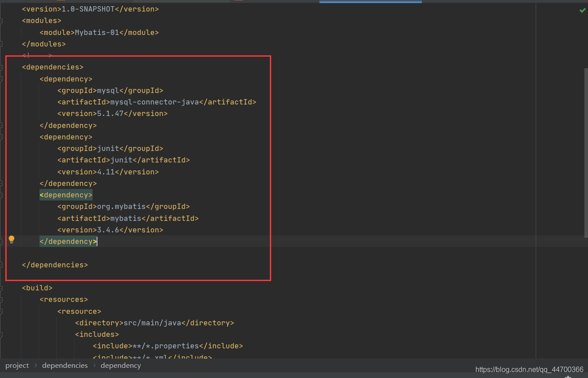
Task: Click the yellow lightbulb quick-fix icon
Action: (12, 240)
